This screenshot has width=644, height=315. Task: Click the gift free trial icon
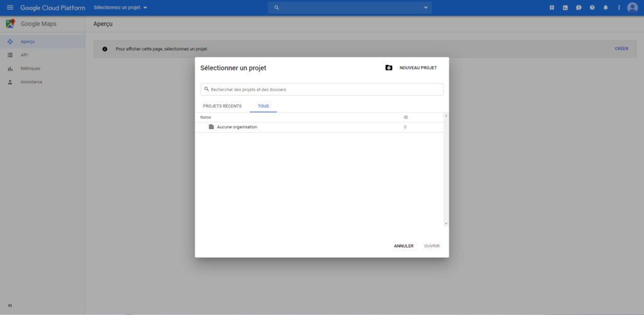click(x=552, y=8)
